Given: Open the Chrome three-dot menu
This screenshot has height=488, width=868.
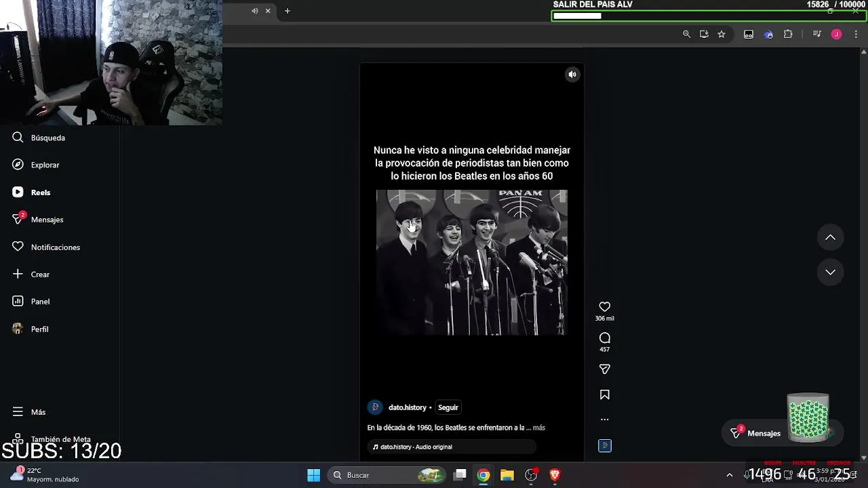Looking at the screenshot, I should tap(856, 34).
